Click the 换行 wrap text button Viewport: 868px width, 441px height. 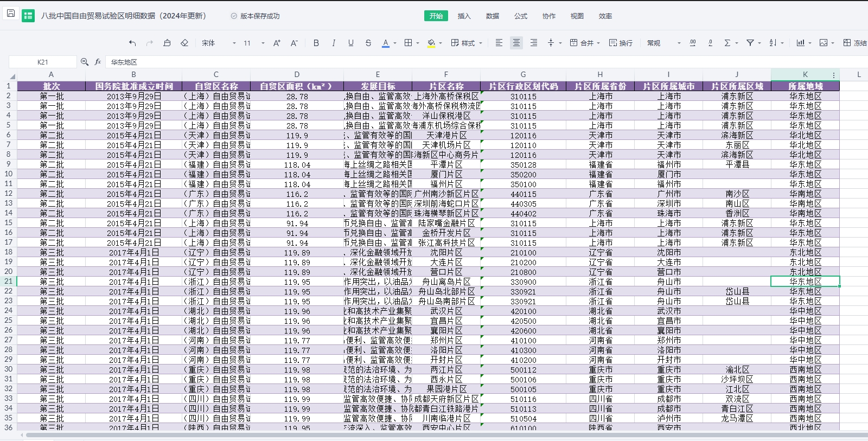[x=621, y=43]
